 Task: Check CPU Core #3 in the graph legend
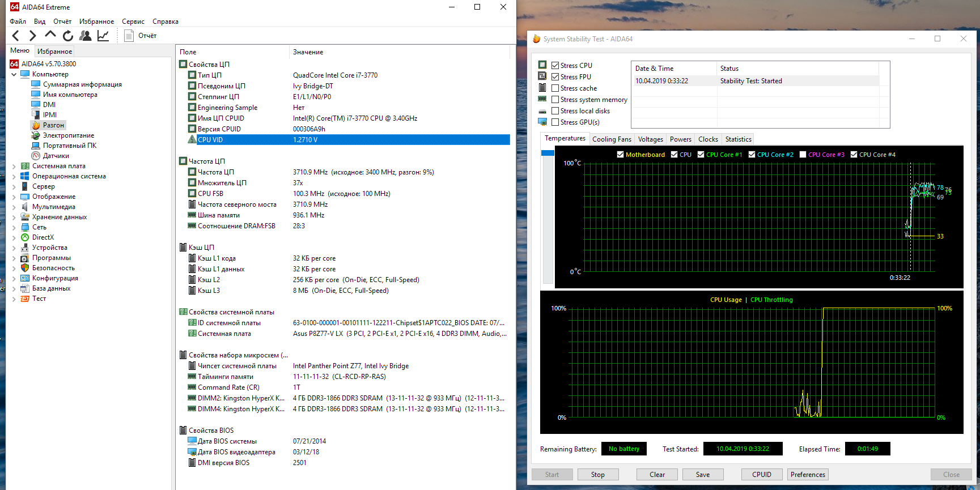pyautogui.click(x=803, y=155)
